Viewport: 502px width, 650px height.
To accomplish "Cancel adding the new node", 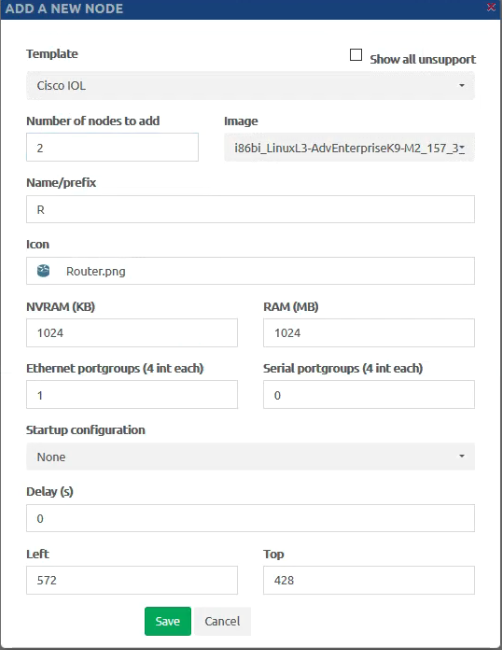I will (223, 621).
